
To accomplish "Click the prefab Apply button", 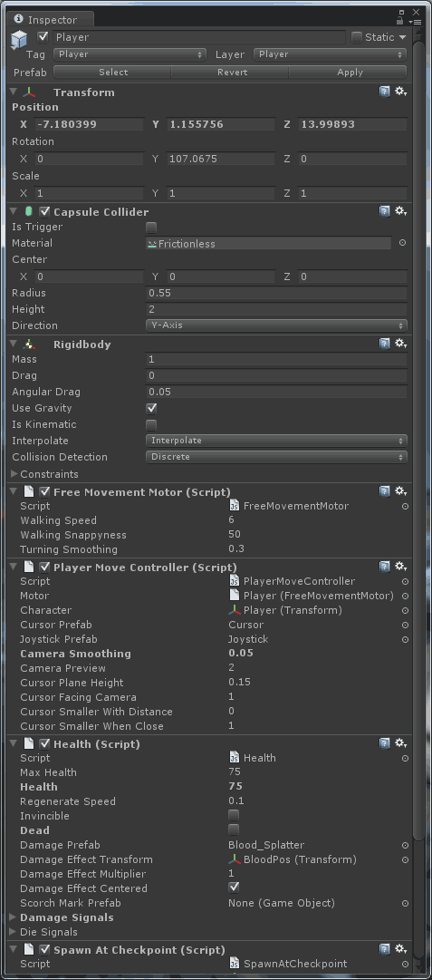I will click(x=350, y=72).
